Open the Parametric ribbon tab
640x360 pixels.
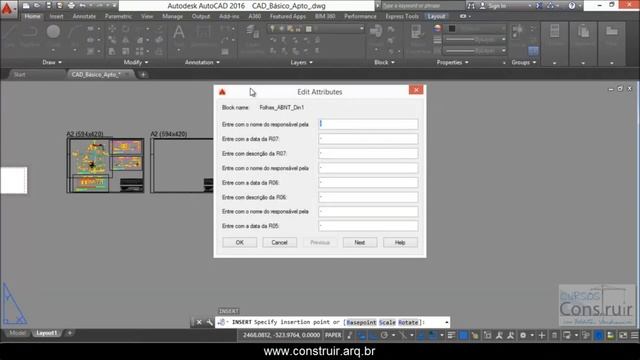click(x=118, y=16)
